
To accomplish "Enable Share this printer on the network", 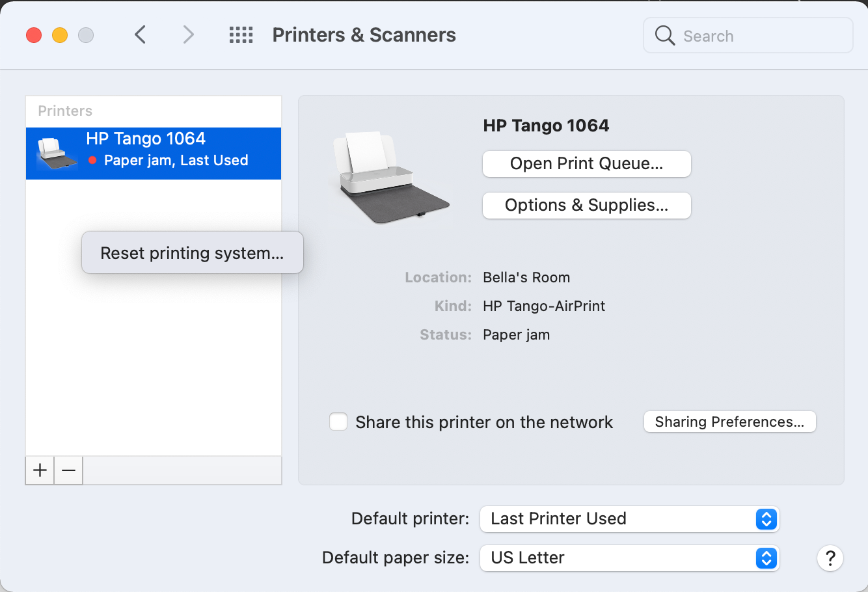I will click(338, 422).
